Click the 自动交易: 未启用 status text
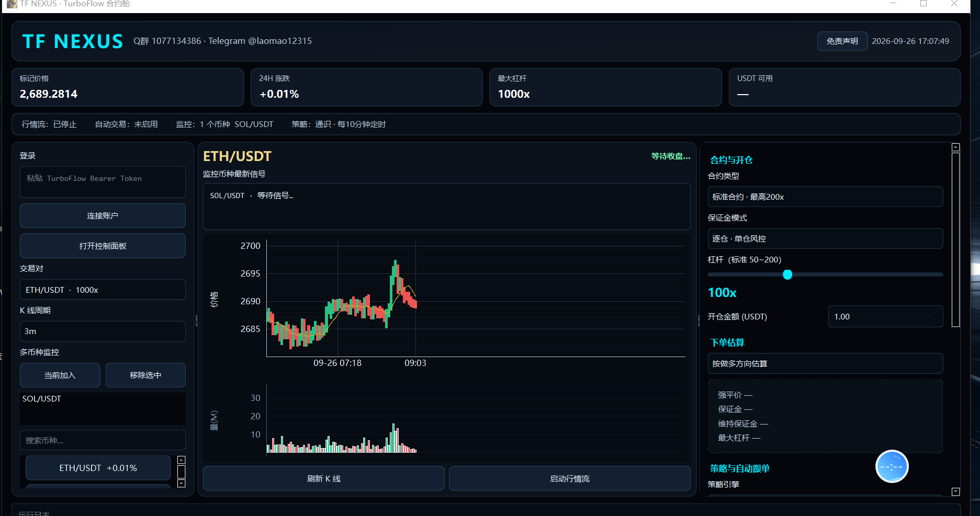Image resolution: width=980 pixels, height=516 pixels. coord(126,124)
